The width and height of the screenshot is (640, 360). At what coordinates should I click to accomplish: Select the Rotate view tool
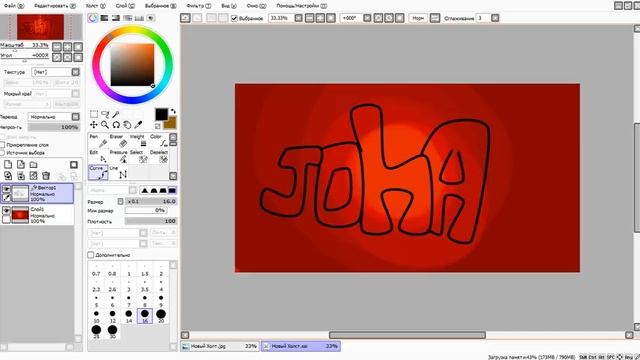pos(116,125)
